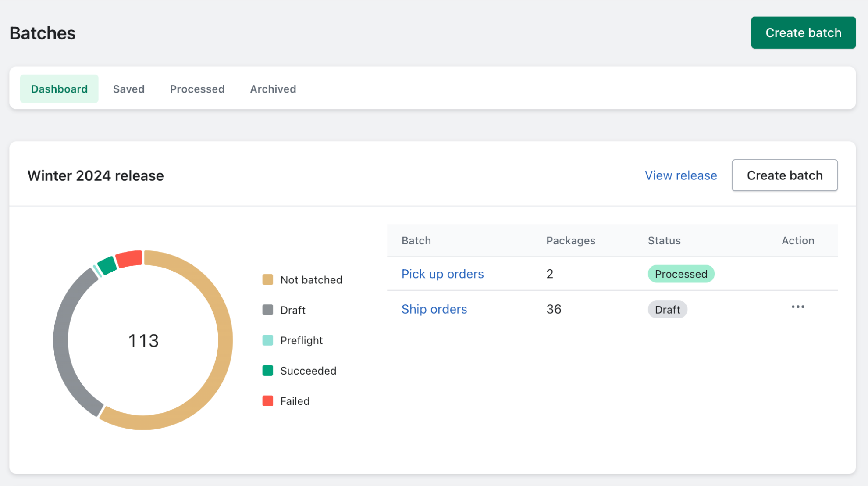
Task: Open the View release link
Action: click(680, 175)
